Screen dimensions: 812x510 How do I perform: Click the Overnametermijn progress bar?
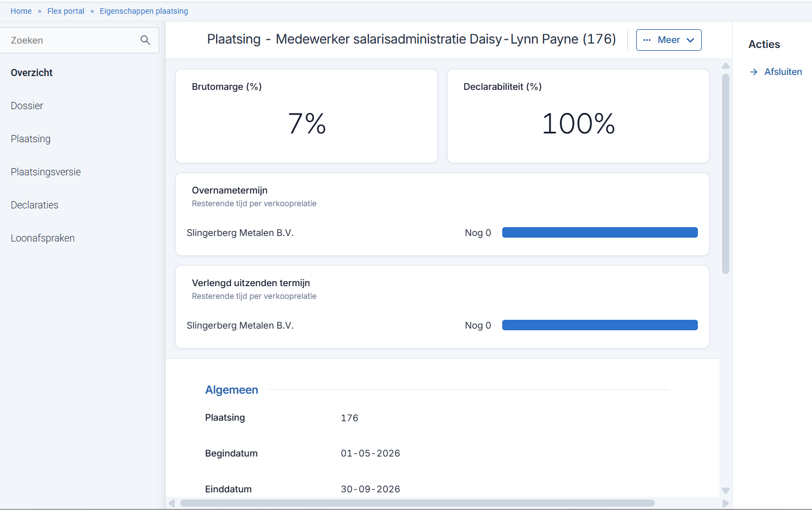[600, 233]
